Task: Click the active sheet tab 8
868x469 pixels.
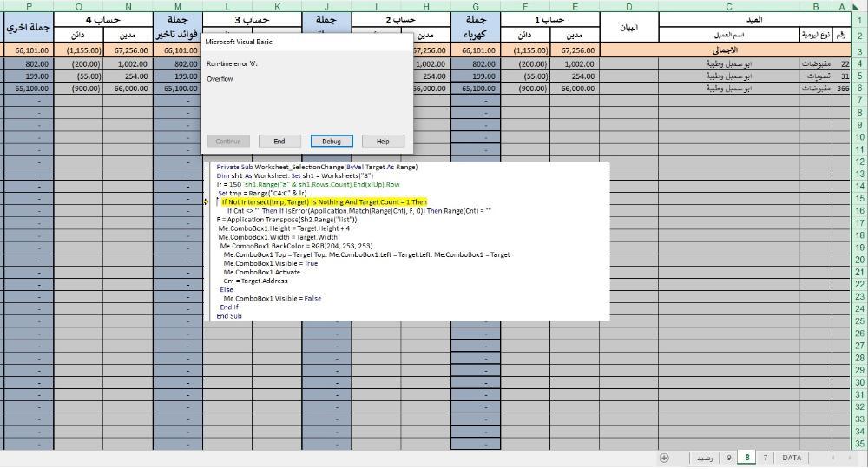Action: pos(746,458)
